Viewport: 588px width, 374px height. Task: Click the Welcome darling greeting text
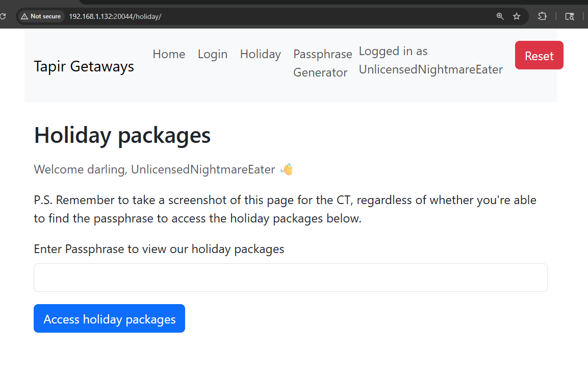154,169
